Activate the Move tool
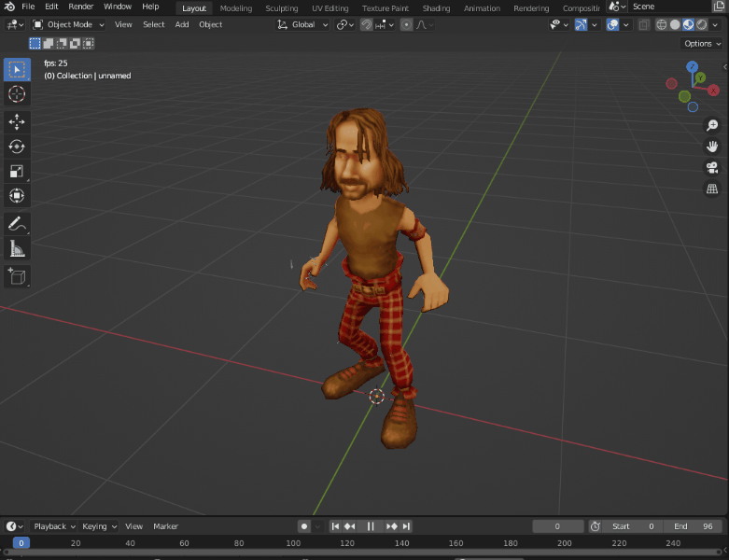 tap(17, 121)
